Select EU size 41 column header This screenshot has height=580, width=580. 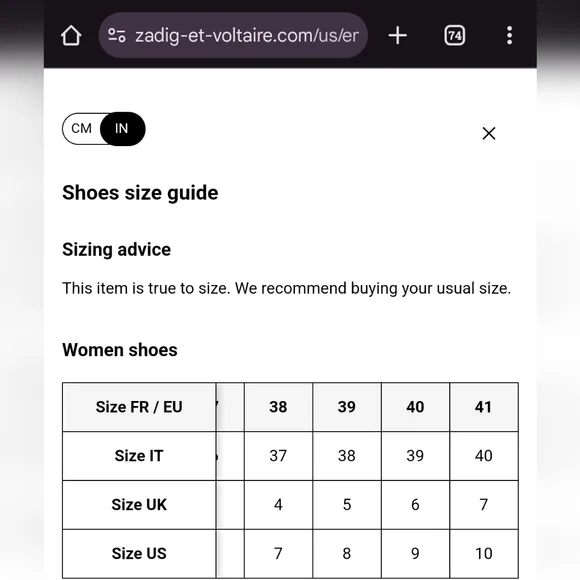click(x=483, y=407)
